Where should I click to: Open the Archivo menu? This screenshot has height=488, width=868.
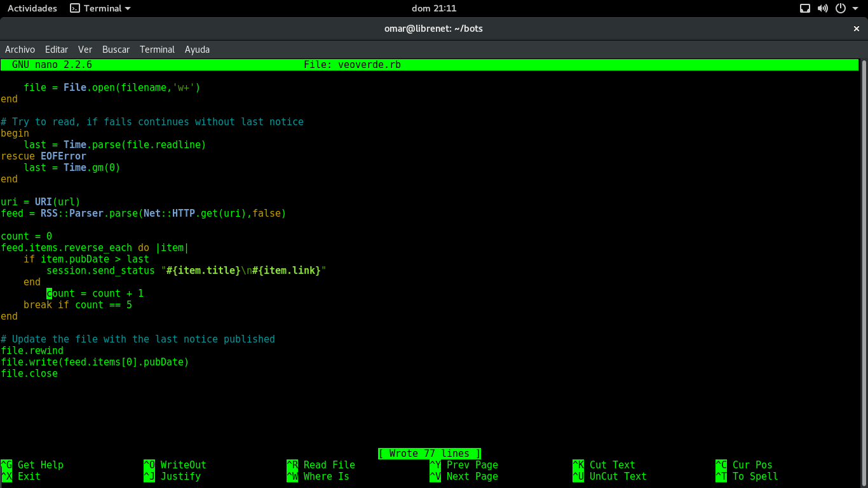click(x=20, y=50)
